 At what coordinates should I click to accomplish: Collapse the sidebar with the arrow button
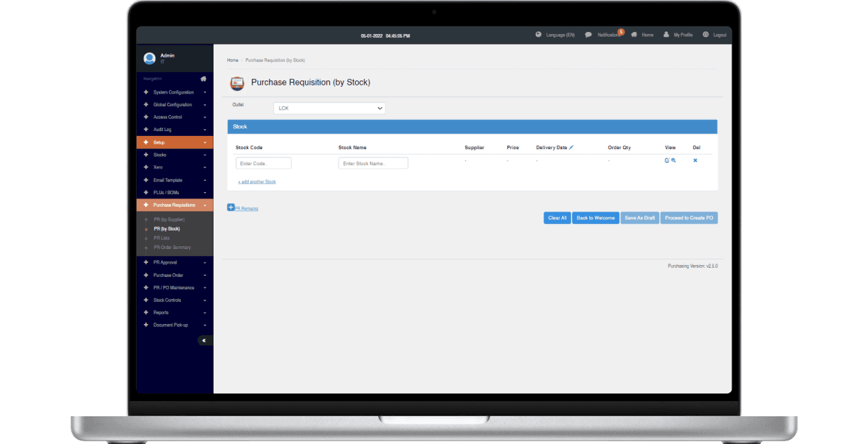[204, 340]
